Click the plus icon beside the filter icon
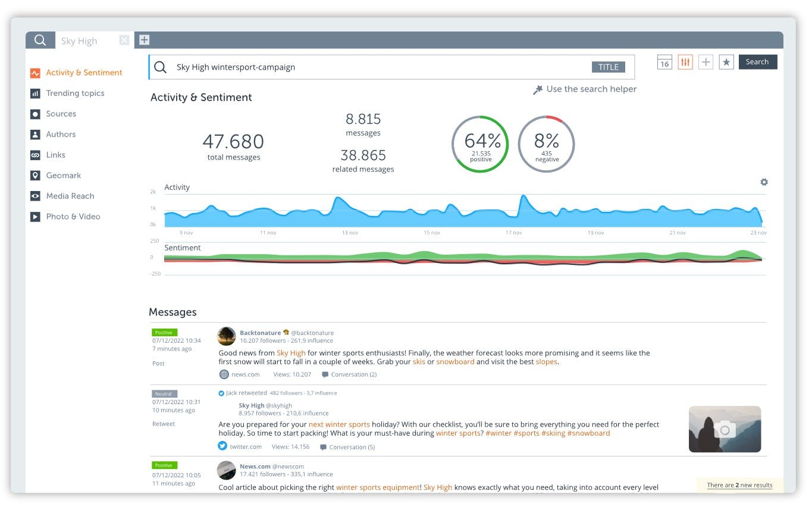Screen dimensions: 812x513 tap(706, 62)
